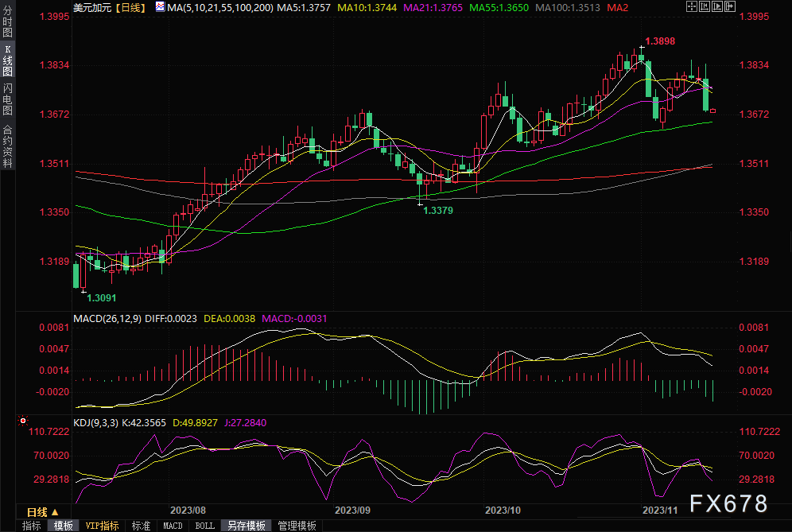The width and height of the screenshot is (792, 532).
Task: Open the 闪电图 side tab
Action: (7, 99)
